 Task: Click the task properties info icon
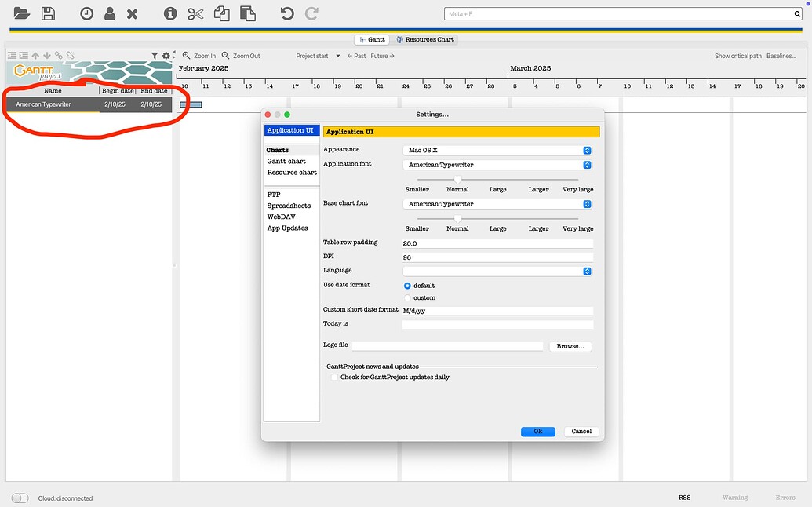pyautogui.click(x=169, y=13)
